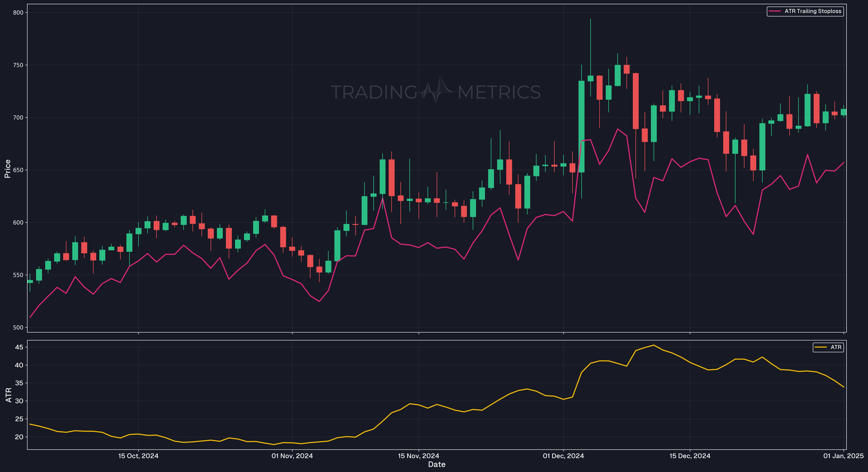Screen dimensions: 868x472
Task: Click the 15 Dec, 2024 date label
Action: click(x=690, y=456)
